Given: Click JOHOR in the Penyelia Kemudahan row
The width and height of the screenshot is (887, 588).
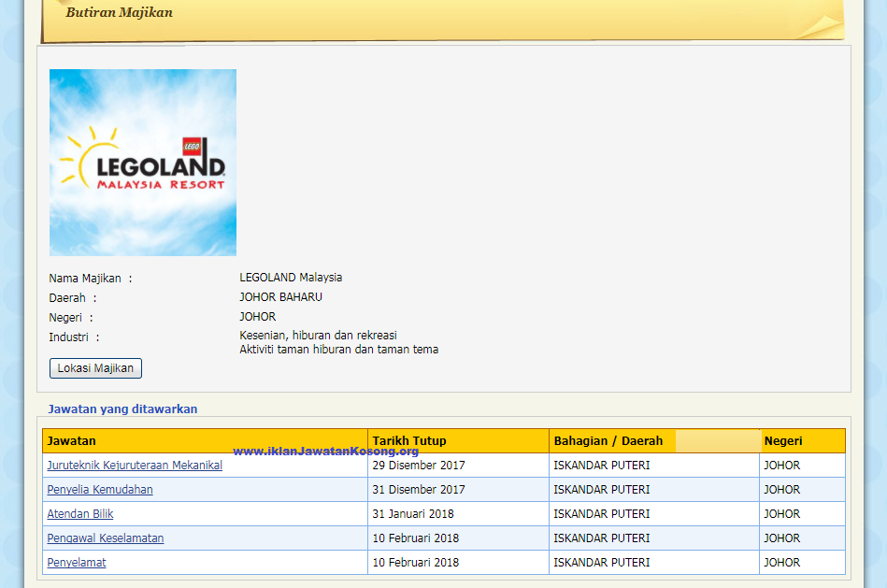Looking at the screenshot, I should tap(781, 490).
